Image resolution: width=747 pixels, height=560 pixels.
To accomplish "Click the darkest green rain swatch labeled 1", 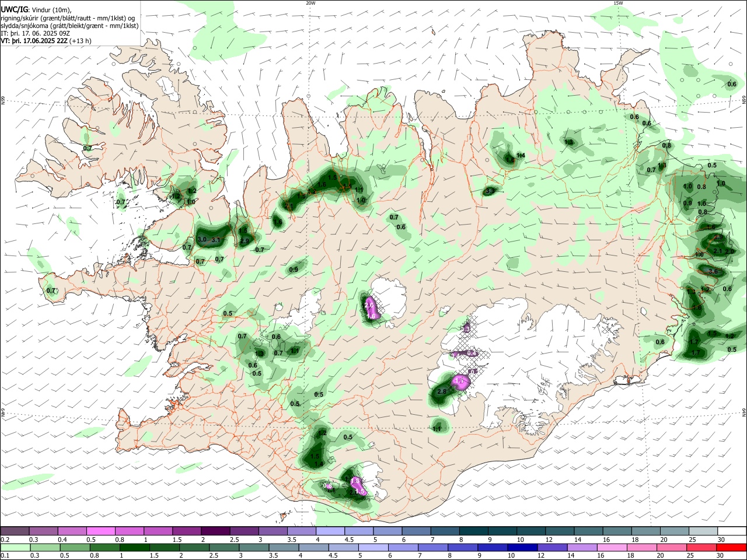I will pos(134,548).
